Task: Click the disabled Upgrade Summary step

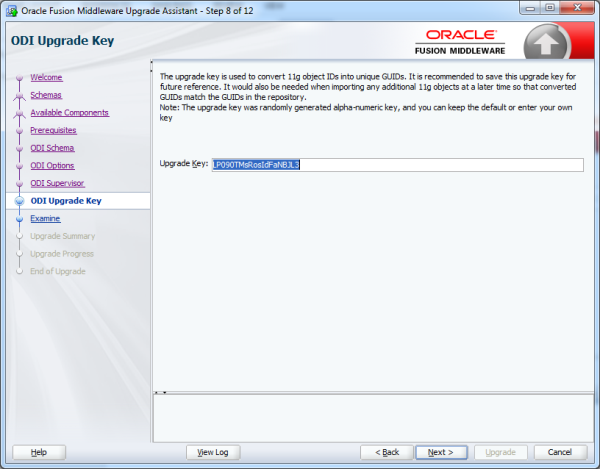Action: tap(63, 236)
